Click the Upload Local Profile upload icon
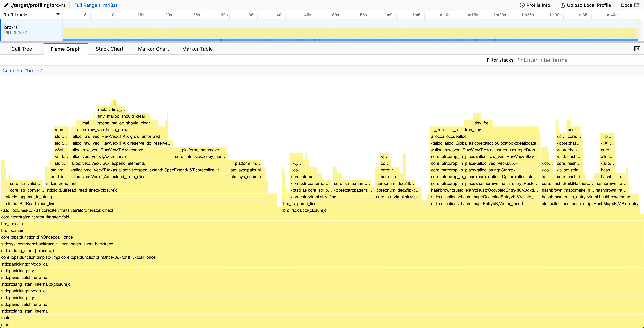 pyautogui.click(x=562, y=5)
